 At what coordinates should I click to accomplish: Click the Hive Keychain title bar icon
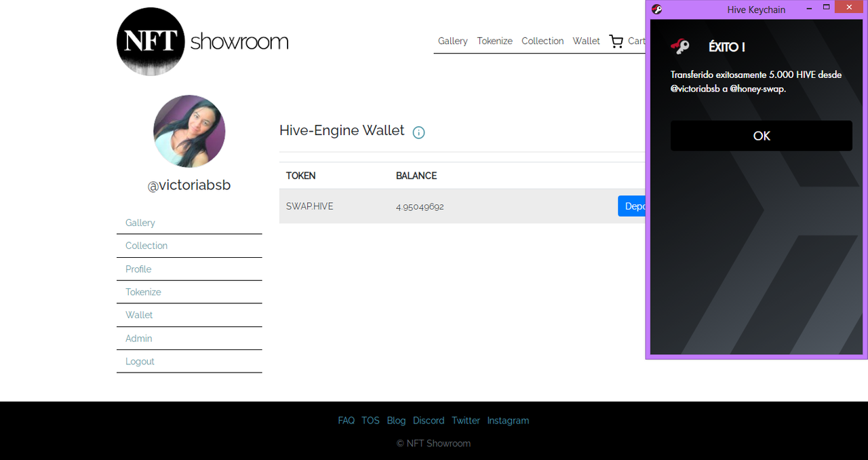coord(656,9)
